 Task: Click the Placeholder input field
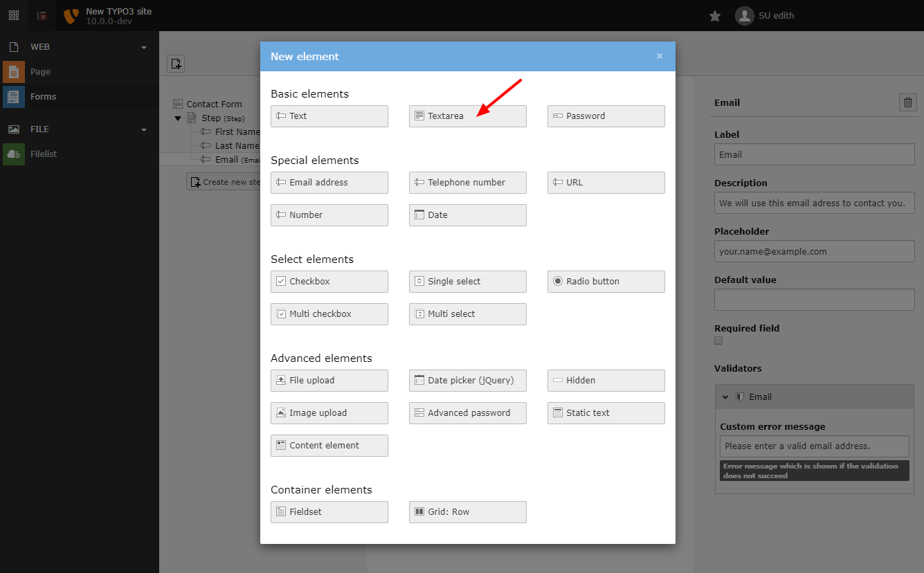pos(814,252)
